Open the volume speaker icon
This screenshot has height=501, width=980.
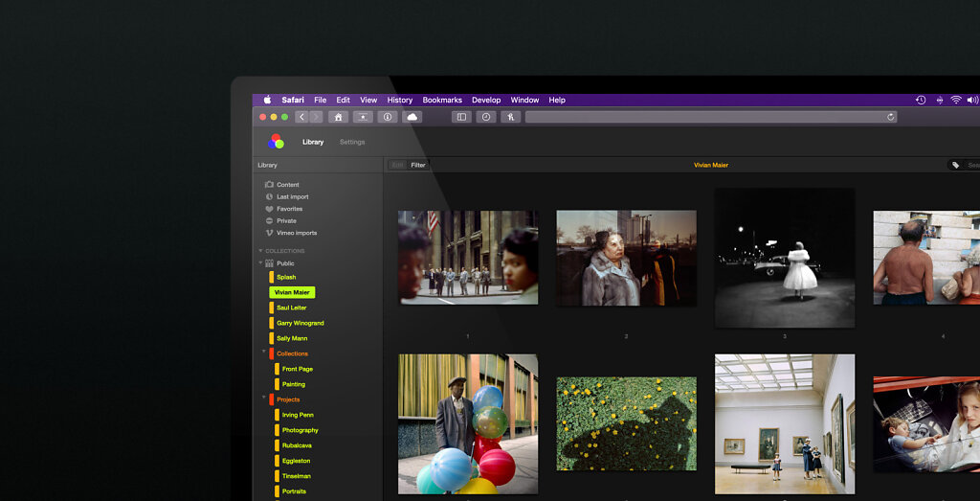click(x=972, y=100)
